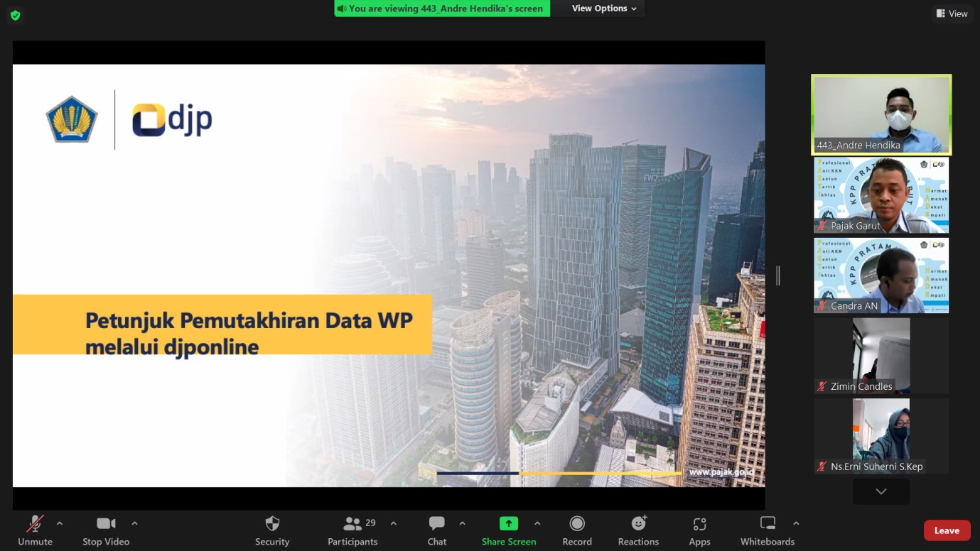Expand video options arrow beside Stop Video
The width and height of the screenshot is (980, 551).
click(x=134, y=523)
